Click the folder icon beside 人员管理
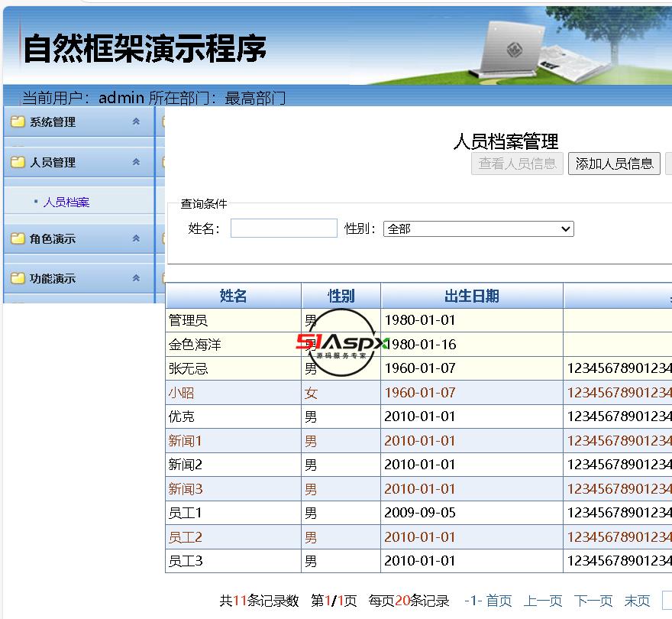 coord(18,162)
